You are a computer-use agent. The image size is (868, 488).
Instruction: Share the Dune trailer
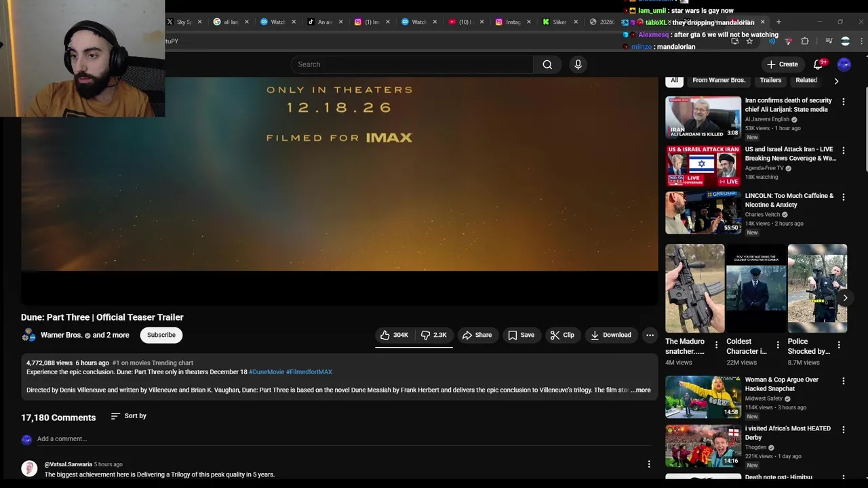477,335
